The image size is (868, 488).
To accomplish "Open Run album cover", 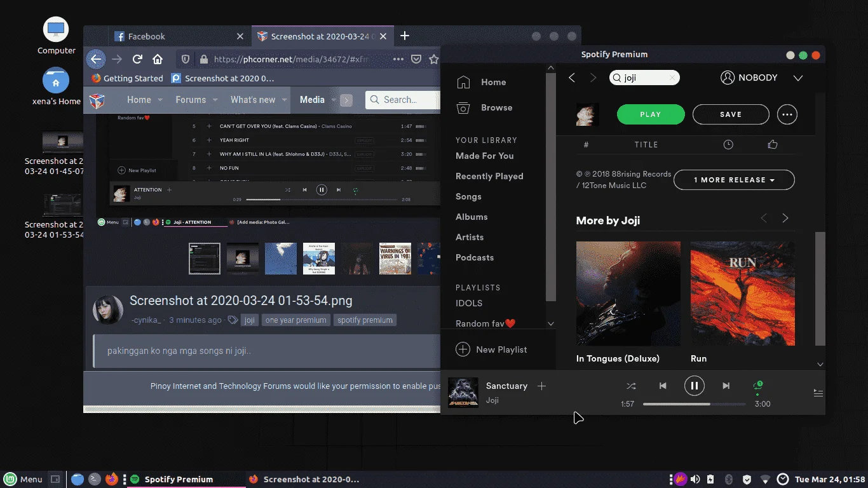I will click(x=743, y=294).
